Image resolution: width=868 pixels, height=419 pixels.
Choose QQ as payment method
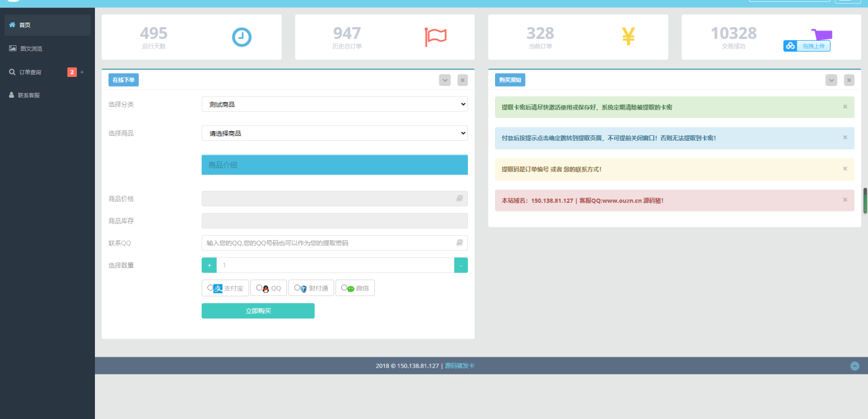coord(259,288)
